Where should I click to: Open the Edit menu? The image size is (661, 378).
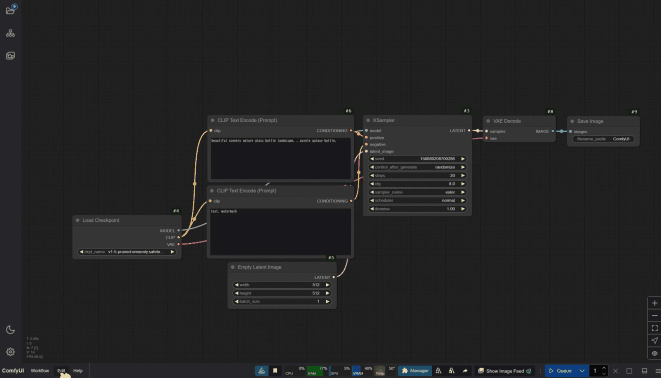62,371
